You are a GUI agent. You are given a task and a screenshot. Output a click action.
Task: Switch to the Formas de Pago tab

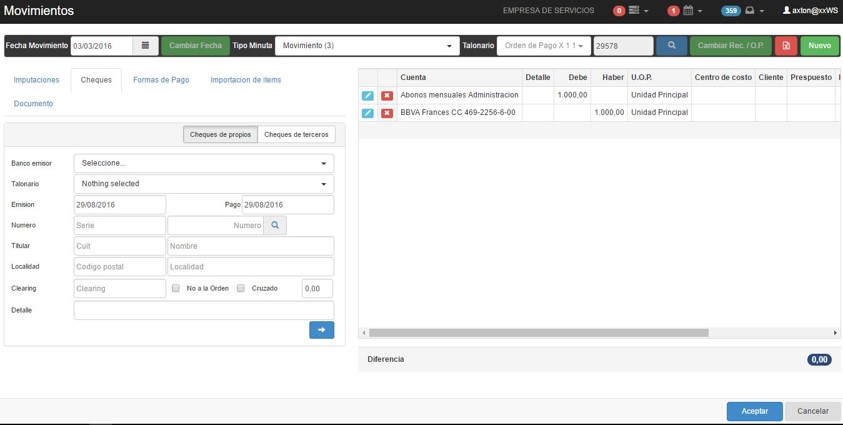[161, 80]
